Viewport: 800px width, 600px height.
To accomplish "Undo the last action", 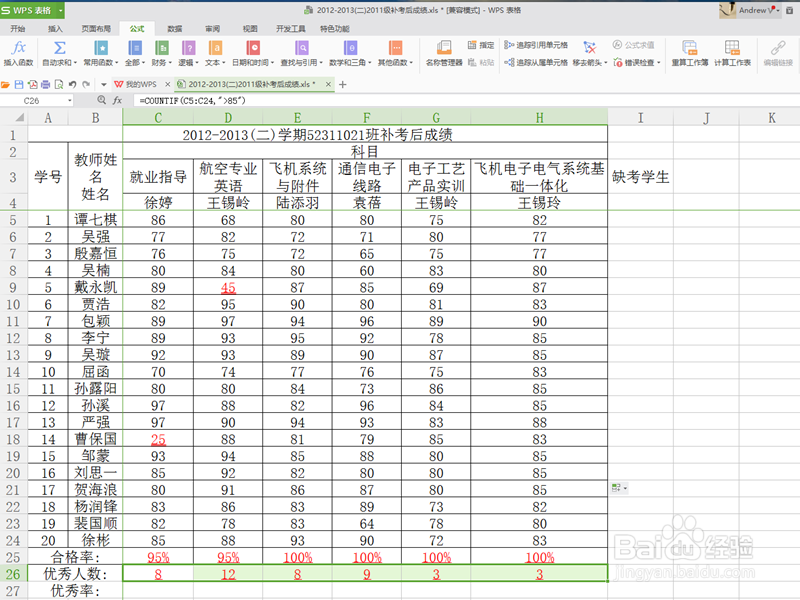I will point(72,84).
